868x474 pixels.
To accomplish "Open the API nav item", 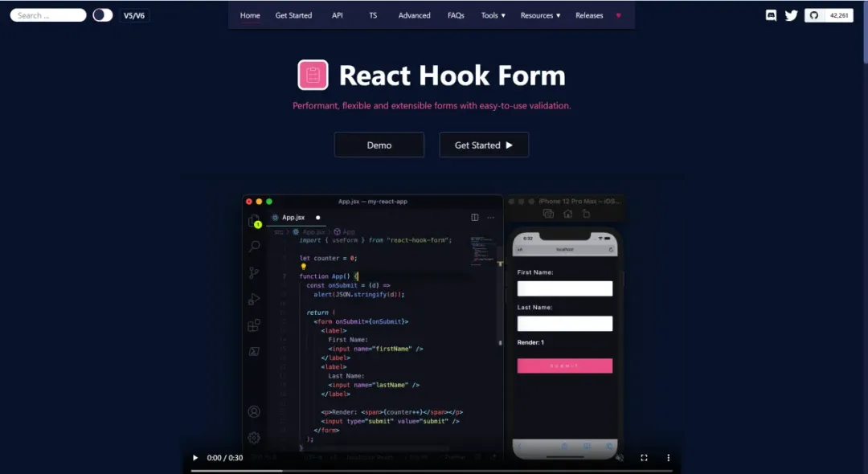I will pos(337,15).
